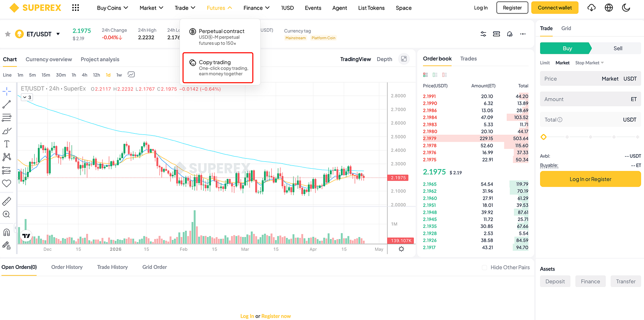The height and width of the screenshot is (320, 644).
Task: Open the three-dot more options menu
Action: (x=523, y=34)
